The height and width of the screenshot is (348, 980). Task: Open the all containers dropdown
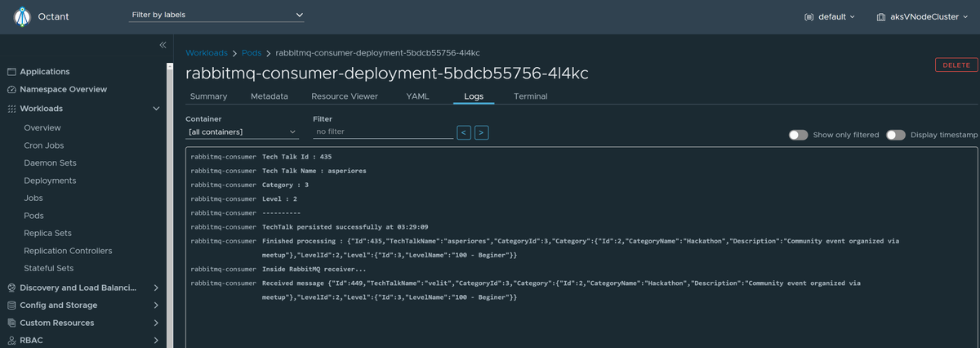pos(243,132)
